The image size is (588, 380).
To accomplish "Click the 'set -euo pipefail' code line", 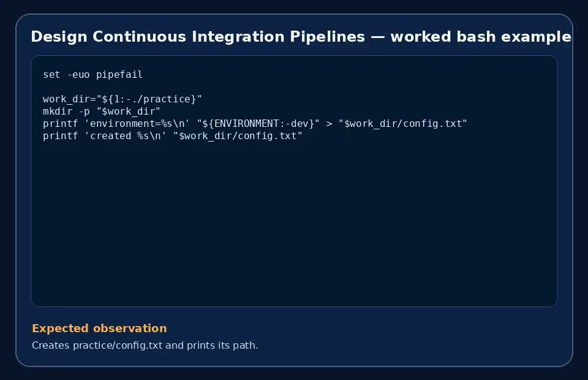I will pyautogui.click(x=92, y=75).
